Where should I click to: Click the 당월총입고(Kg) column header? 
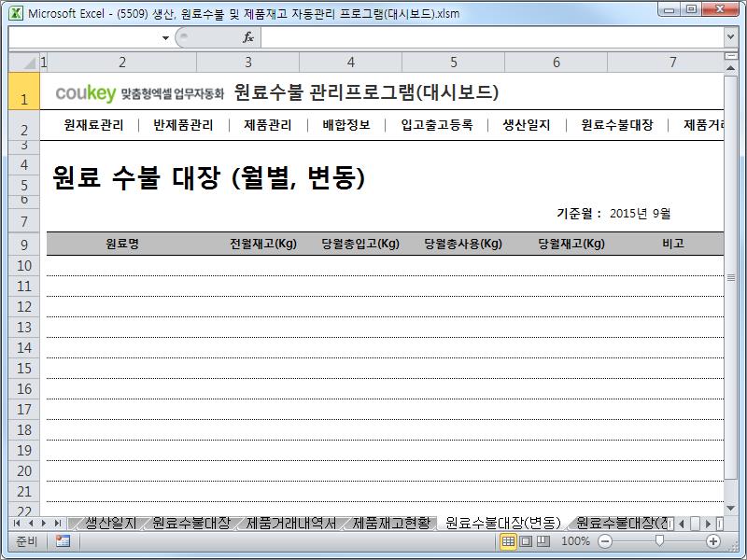point(360,244)
